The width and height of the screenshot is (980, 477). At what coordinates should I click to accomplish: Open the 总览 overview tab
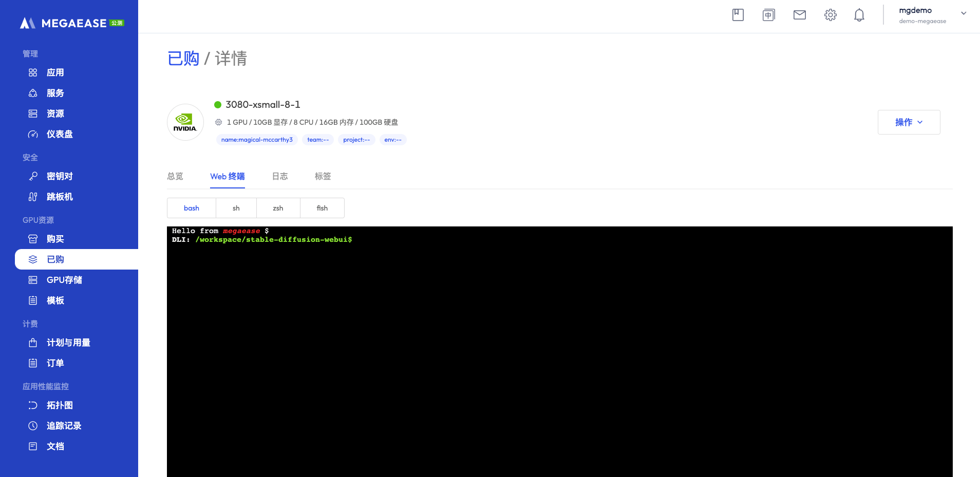pos(175,176)
